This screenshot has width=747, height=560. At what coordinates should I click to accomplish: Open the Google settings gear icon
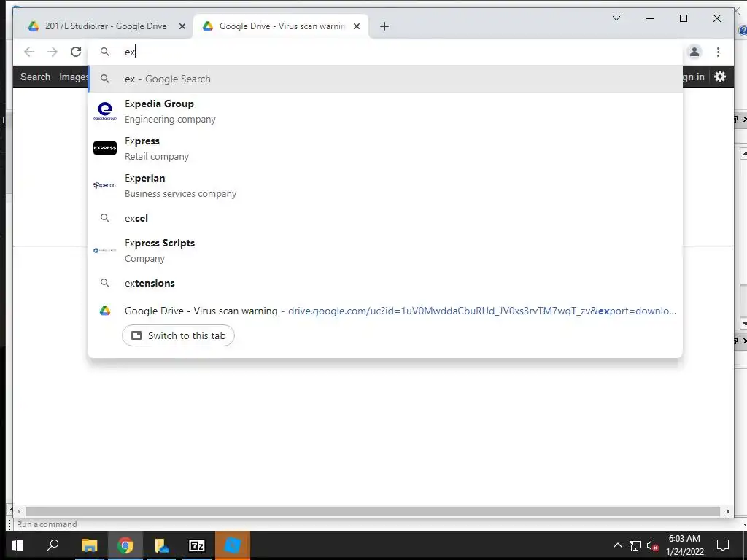click(720, 77)
